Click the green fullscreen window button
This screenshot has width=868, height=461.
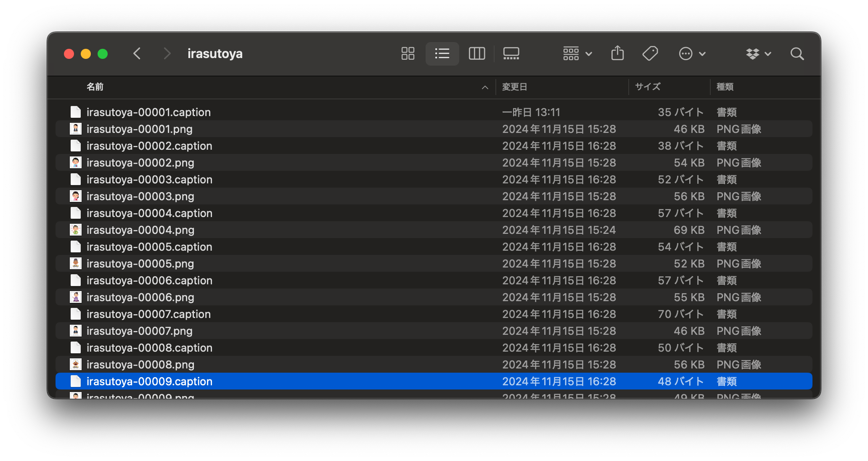tap(103, 54)
